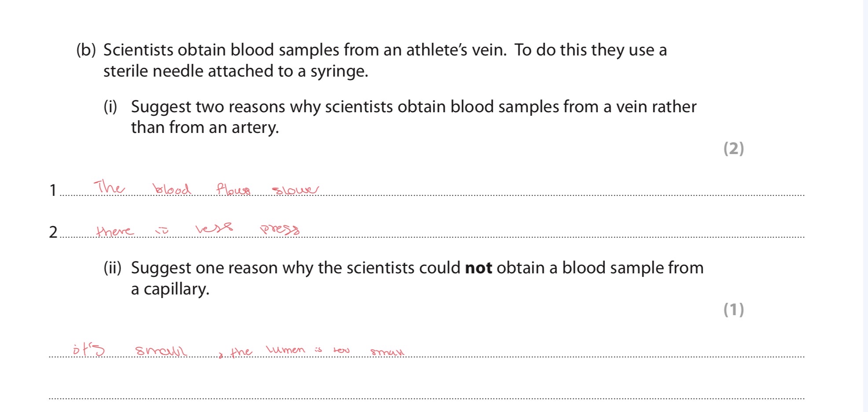Viewport: 868px width, 412px height.
Task: Click the handwritten word 'press'
Action: pyautogui.click(x=280, y=230)
